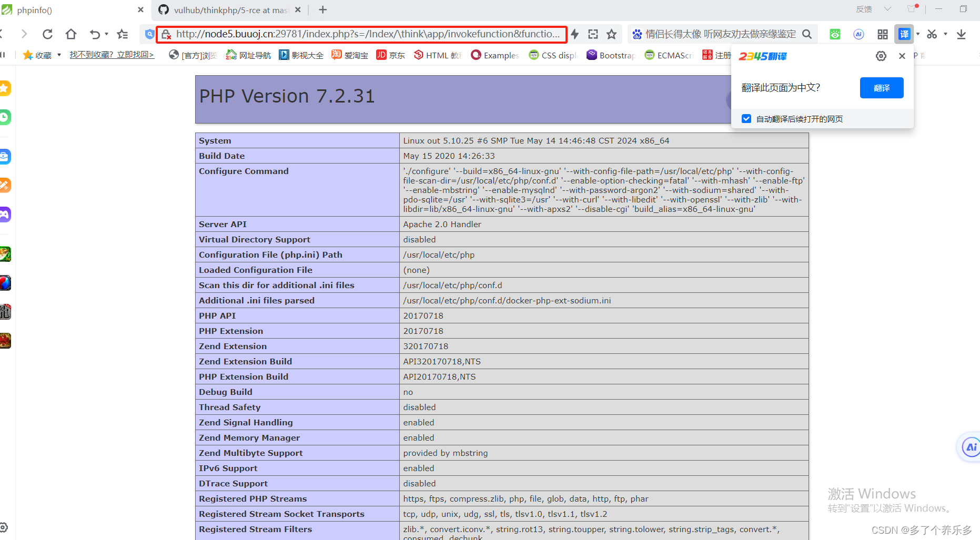Go to the browser home page icon
This screenshot has width=980, height=540.
point(71,34)
